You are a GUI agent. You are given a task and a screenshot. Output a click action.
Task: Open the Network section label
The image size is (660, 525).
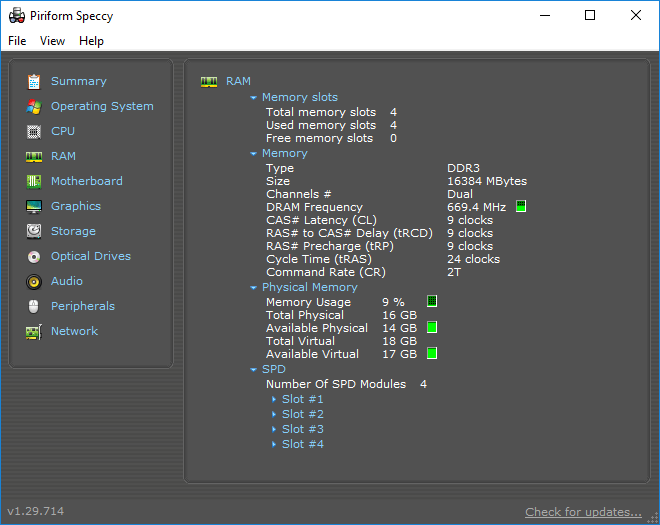tap(75, 331)
